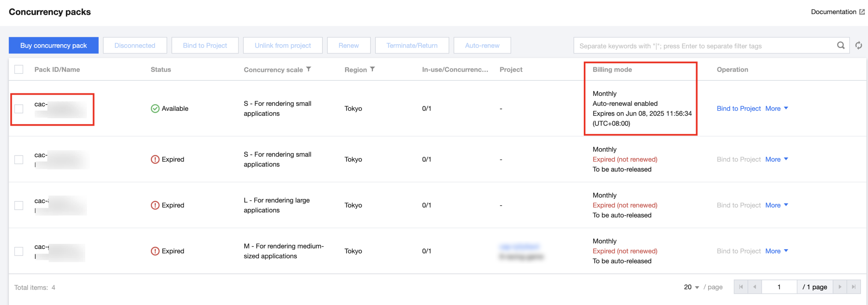Click the refresh list icon
868x305 pixels.
pyautogui.click(x=858, y=45)
